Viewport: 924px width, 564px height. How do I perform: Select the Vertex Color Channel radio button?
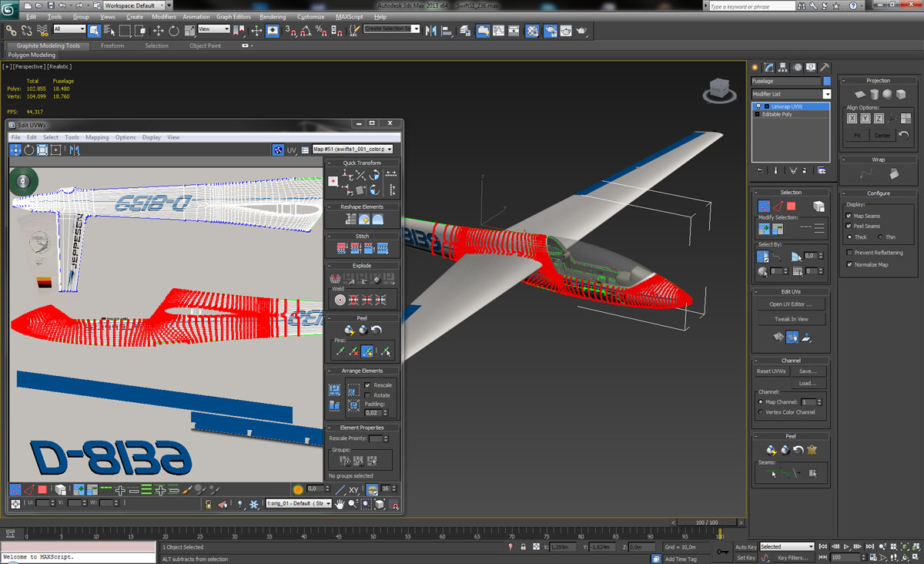click(761, 412)
